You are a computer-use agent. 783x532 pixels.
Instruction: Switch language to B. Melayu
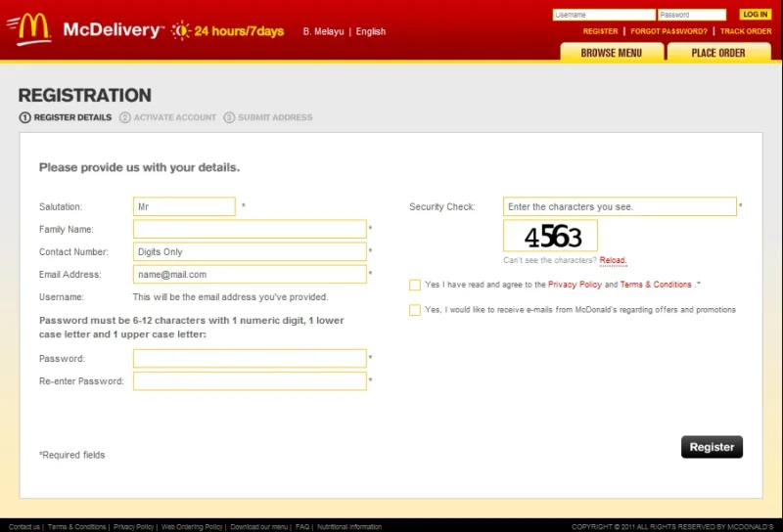pyautogui.click(x=323, y=31)
